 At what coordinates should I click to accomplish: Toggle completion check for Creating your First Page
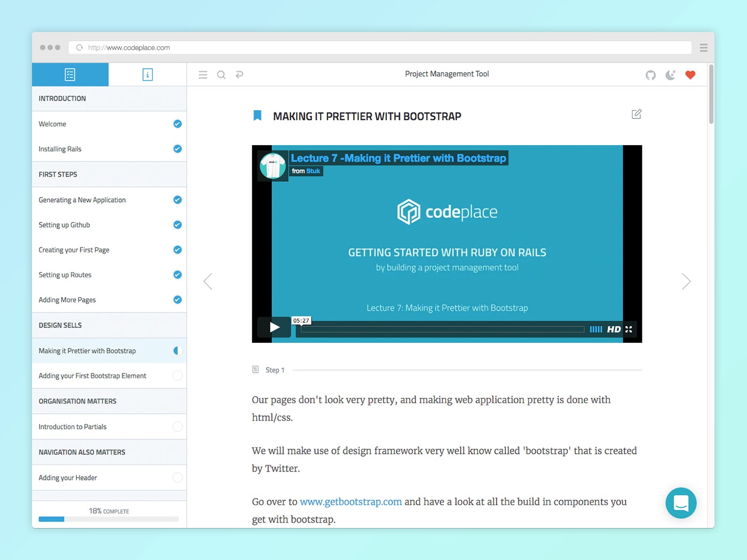(x=178, y=250)
